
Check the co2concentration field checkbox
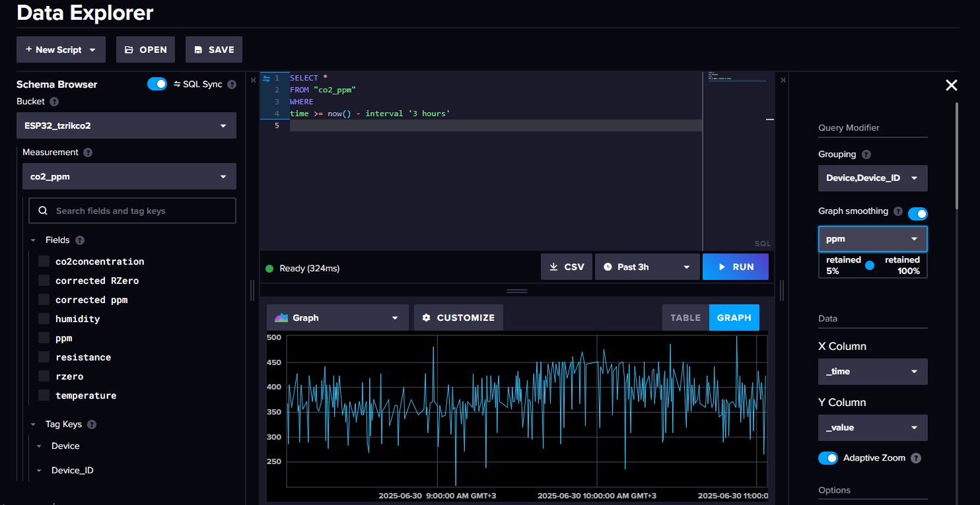tap(44, 261)
